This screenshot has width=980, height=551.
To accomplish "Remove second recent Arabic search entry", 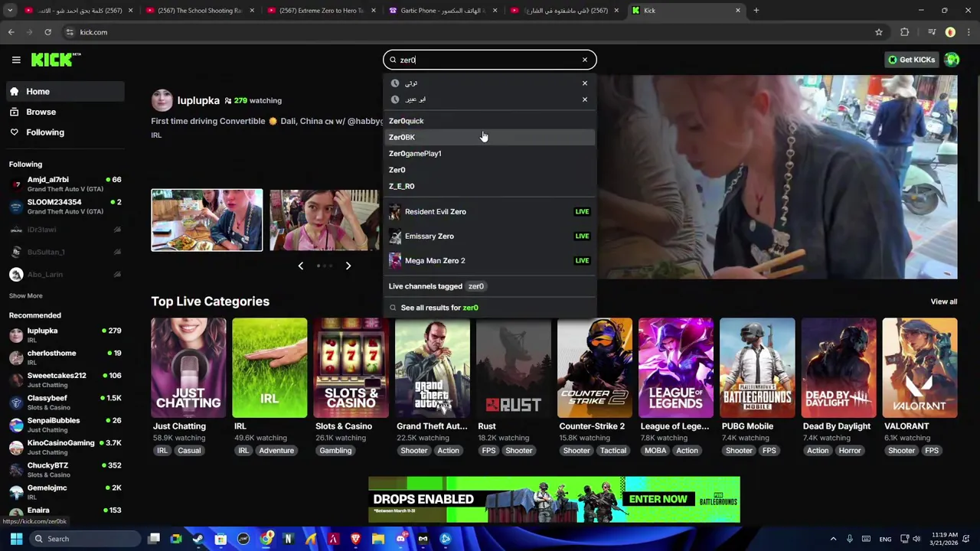I will 585,99.
